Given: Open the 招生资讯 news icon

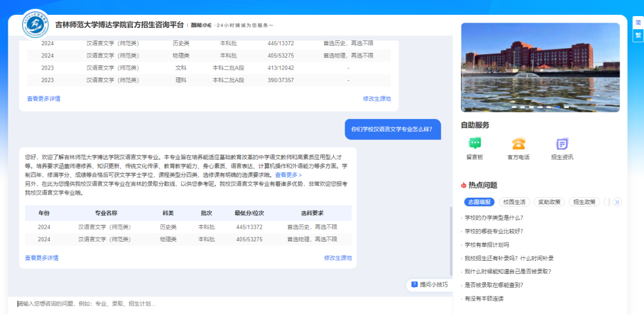Looking at the screenshot, I should (562, 144).
